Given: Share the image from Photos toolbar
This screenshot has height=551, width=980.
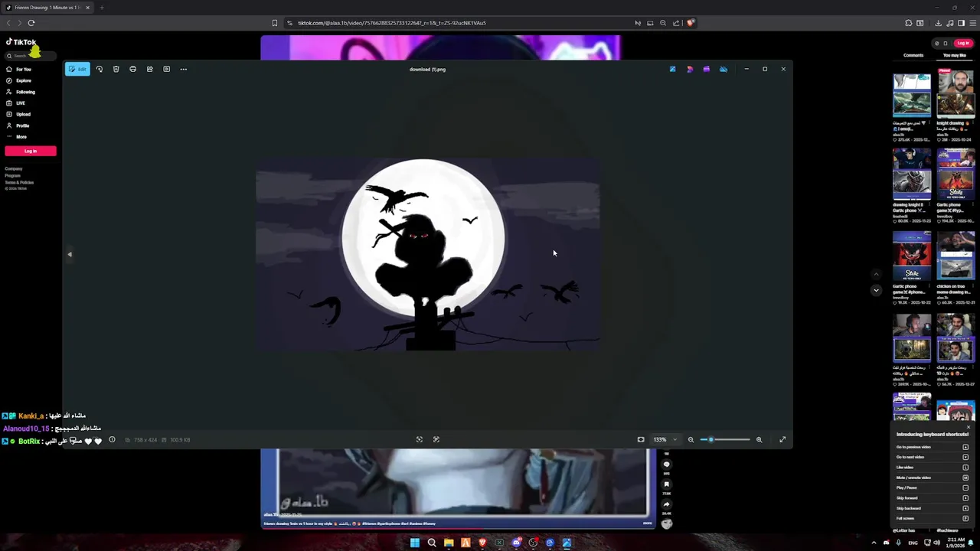Looking at the screenshot, I should click(150, 69).
